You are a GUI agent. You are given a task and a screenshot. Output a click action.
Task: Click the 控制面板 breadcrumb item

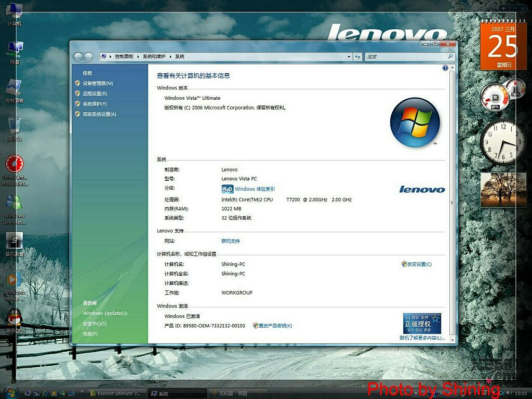click(124, 57)
